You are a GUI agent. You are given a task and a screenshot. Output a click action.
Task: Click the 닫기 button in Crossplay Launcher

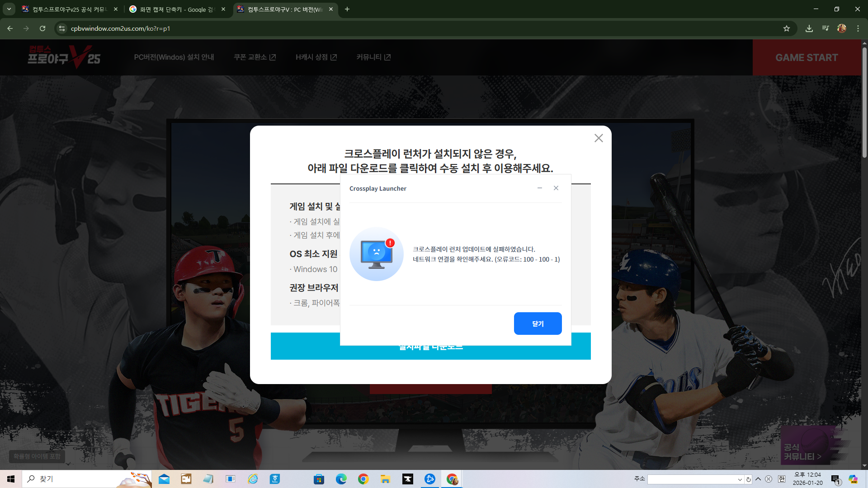[538, 324]
